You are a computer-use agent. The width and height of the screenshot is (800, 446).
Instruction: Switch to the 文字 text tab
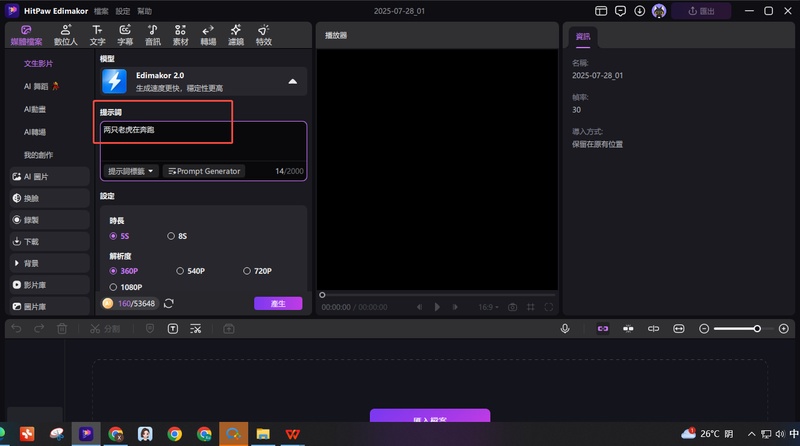coord(97,35)
